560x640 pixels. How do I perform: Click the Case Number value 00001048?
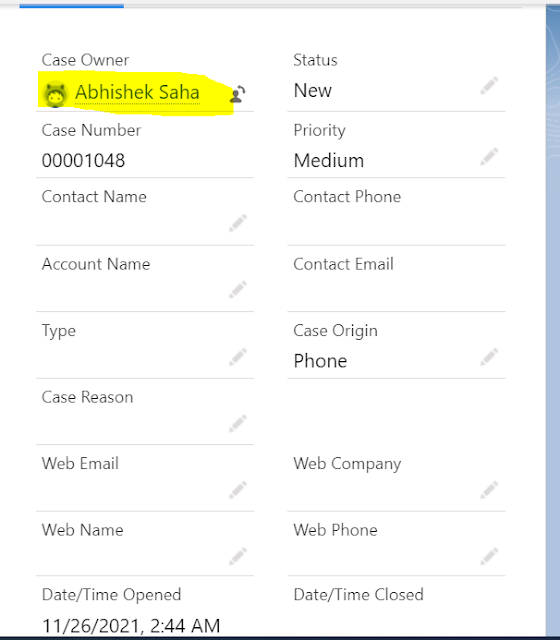click(83, 160)
